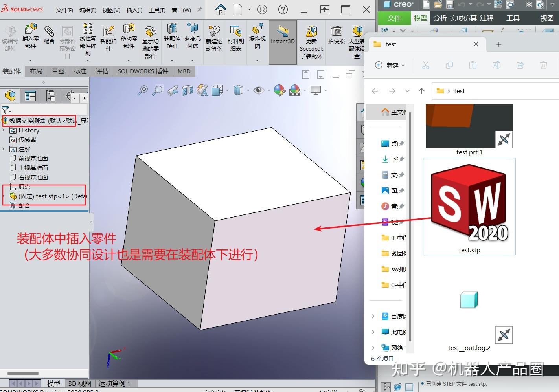Switch to the SOLIDWORKS 插件 tab
The height and width of the screenshot is (392, 559).
coord(142,71)
